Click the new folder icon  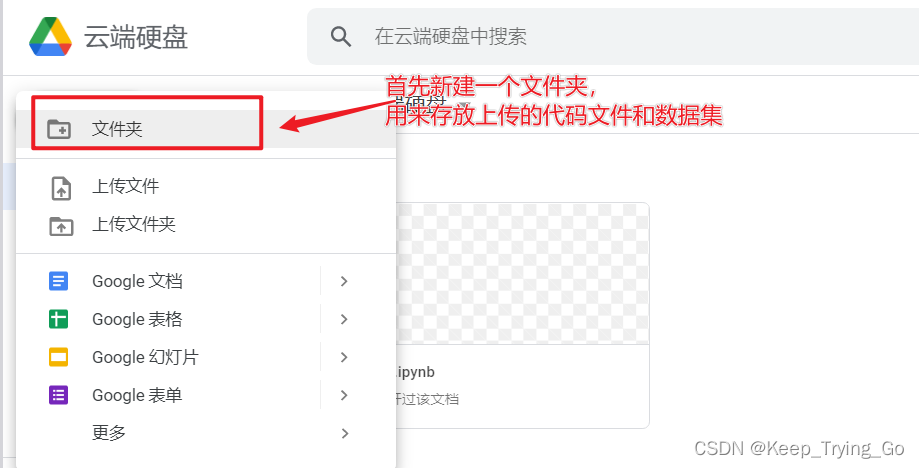tap(59, 129)
